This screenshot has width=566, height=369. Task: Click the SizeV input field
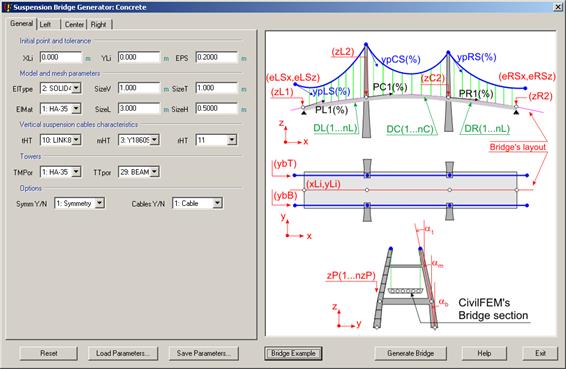tap(139, 88)
